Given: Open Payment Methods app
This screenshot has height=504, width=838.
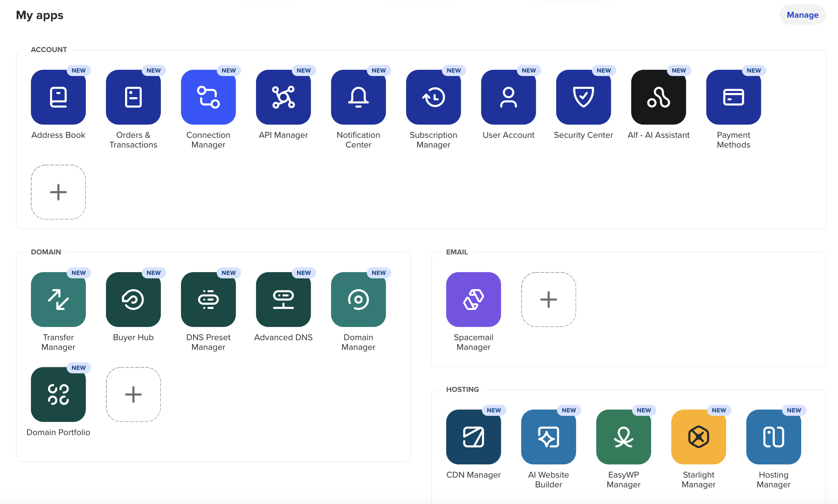Looking at the screenshot, I should (x=734, y=97).
